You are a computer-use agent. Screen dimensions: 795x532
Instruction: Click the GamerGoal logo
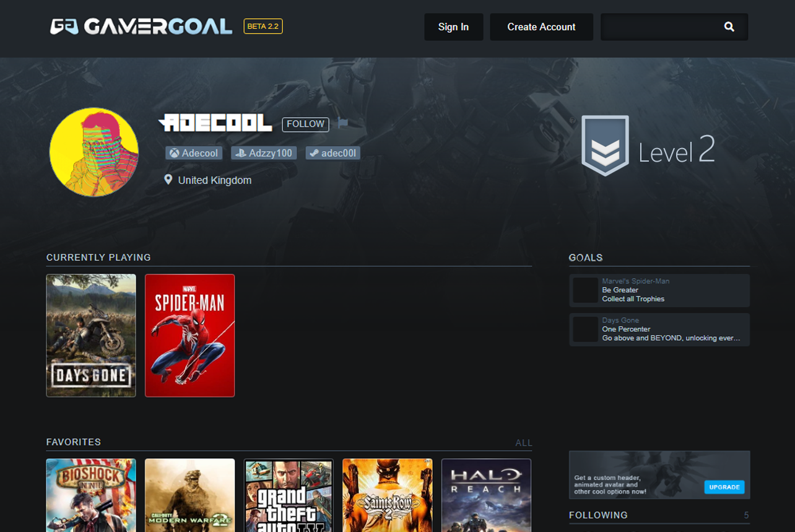pos(141,27)
